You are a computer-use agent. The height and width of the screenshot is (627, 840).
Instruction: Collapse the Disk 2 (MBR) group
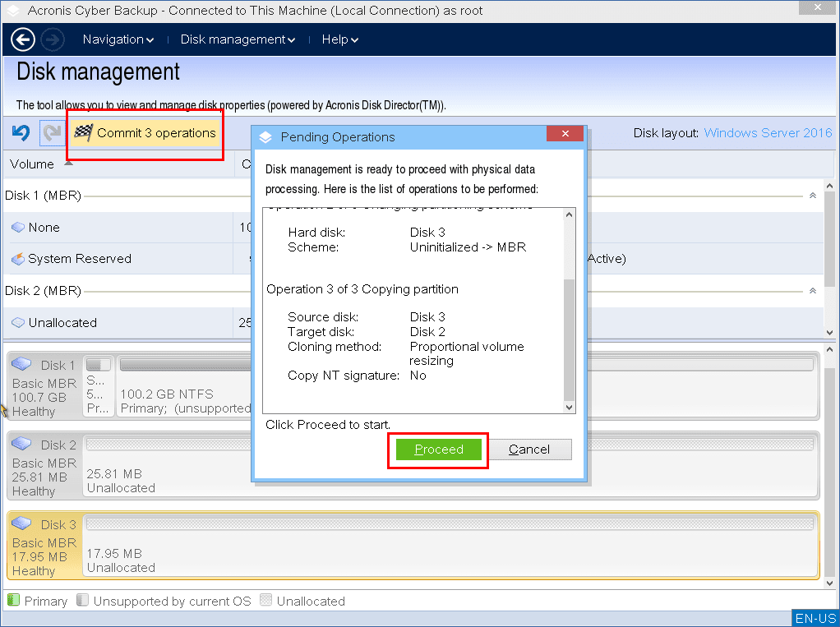point(813,291)
